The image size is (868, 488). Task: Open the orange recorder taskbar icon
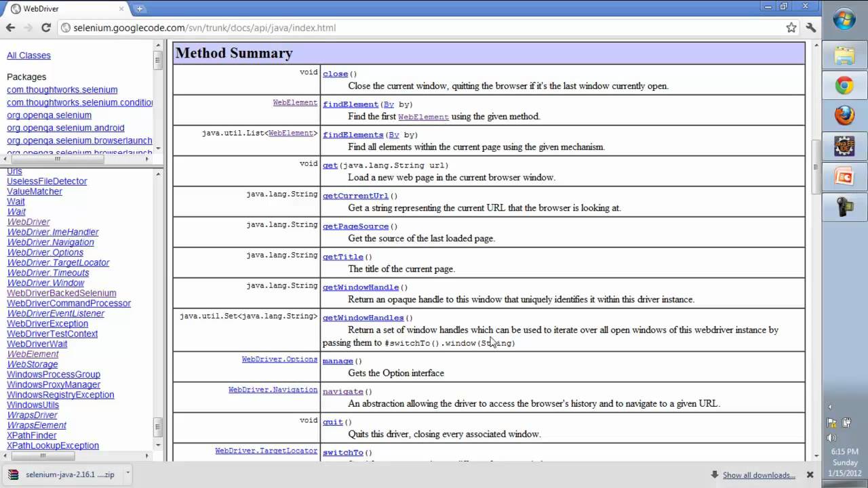click(844, 177)
